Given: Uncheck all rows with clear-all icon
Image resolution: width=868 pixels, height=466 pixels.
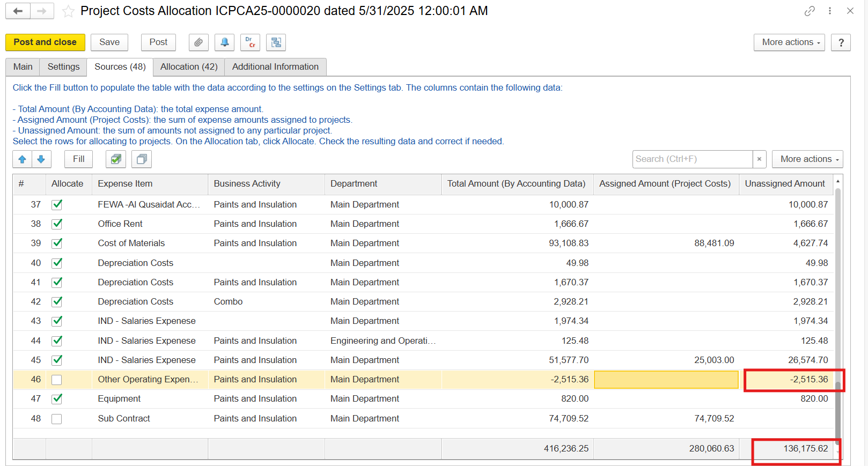Looking at the screenshot, I should click(142, 159).
